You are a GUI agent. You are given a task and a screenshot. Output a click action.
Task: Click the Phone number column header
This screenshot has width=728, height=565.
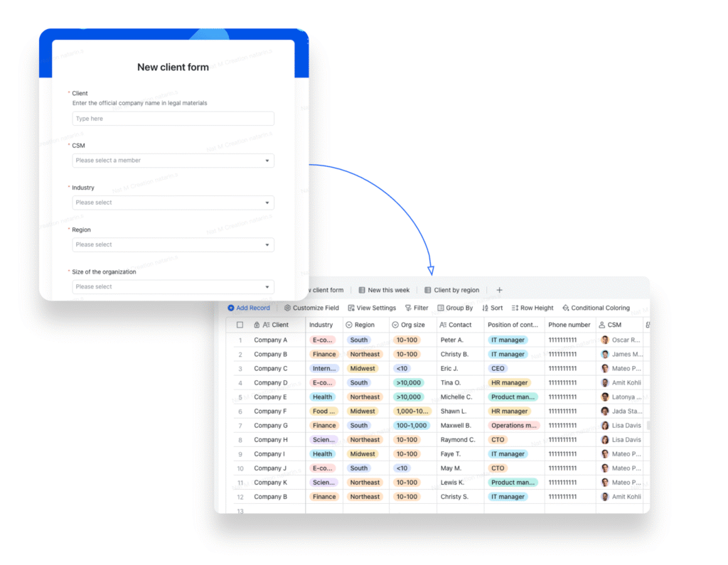(569, 325)
